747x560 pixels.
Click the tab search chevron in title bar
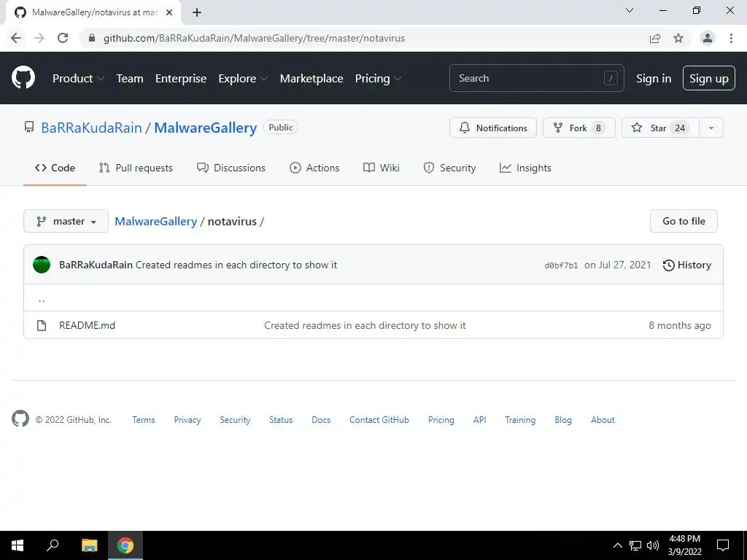(x=630, y=10)
